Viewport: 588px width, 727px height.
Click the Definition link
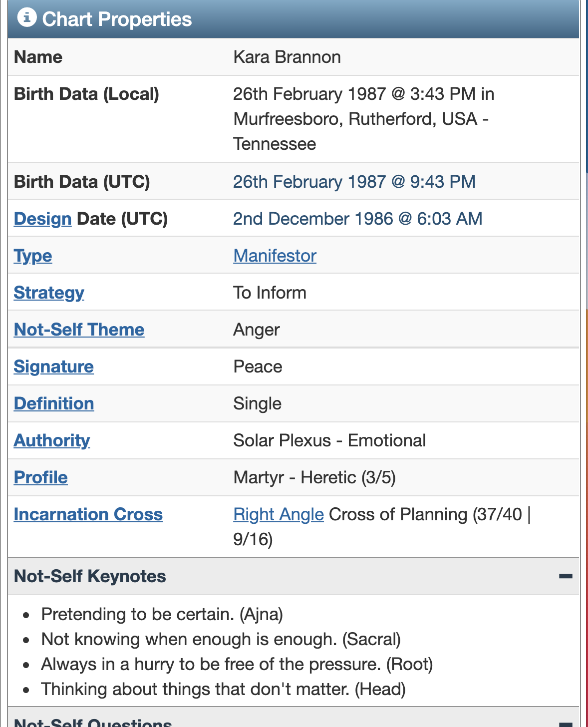click(54, 403)
